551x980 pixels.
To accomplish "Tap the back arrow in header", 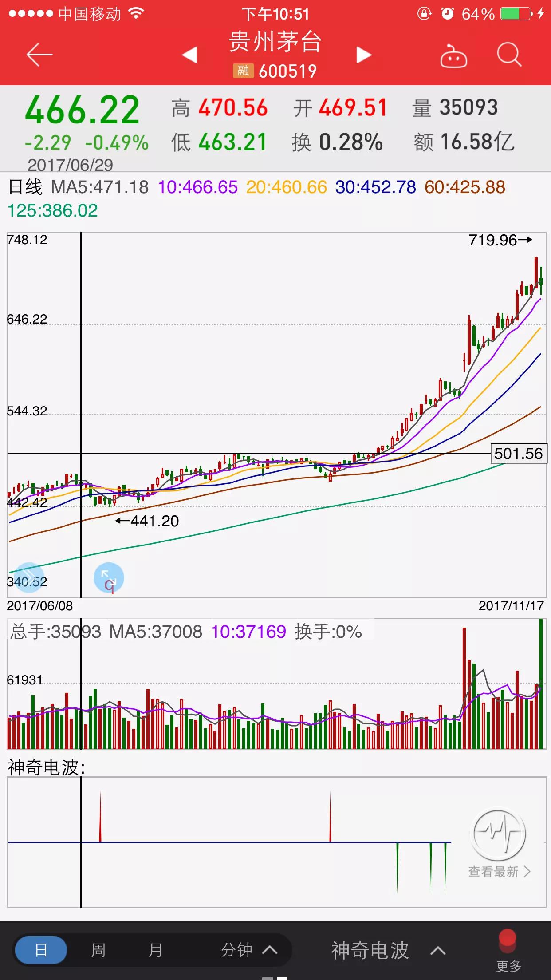I will pos(39,55).
